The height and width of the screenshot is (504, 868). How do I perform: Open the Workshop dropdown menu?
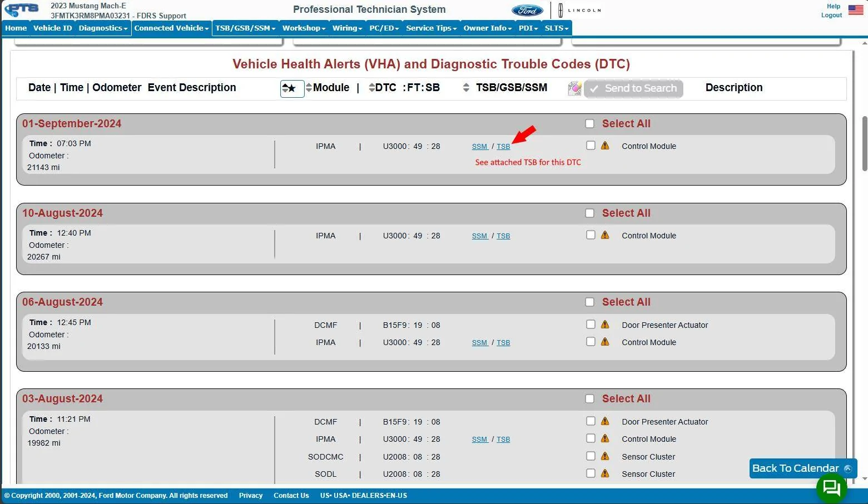304,28
